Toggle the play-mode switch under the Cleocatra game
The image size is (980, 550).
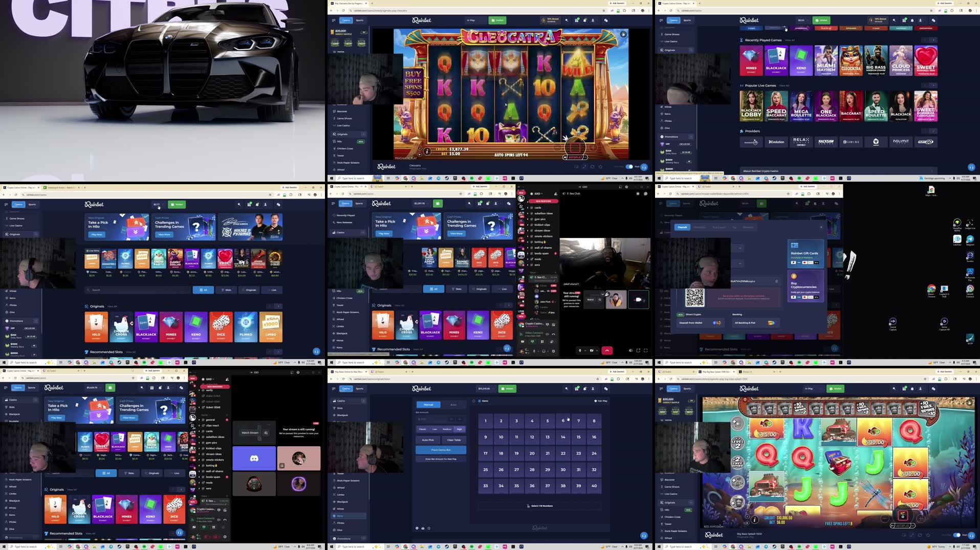(x=629, y=166)
